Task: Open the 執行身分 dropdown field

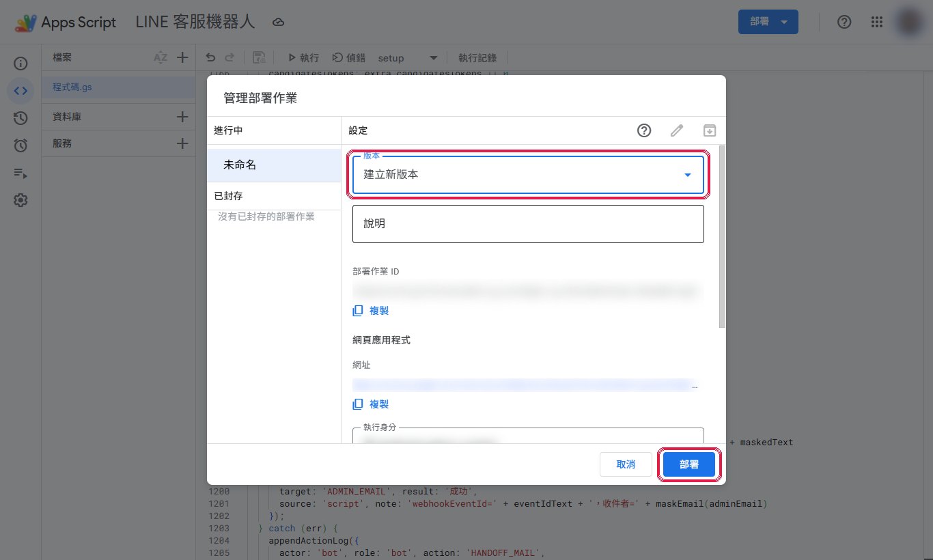Action: coord(528,436)
